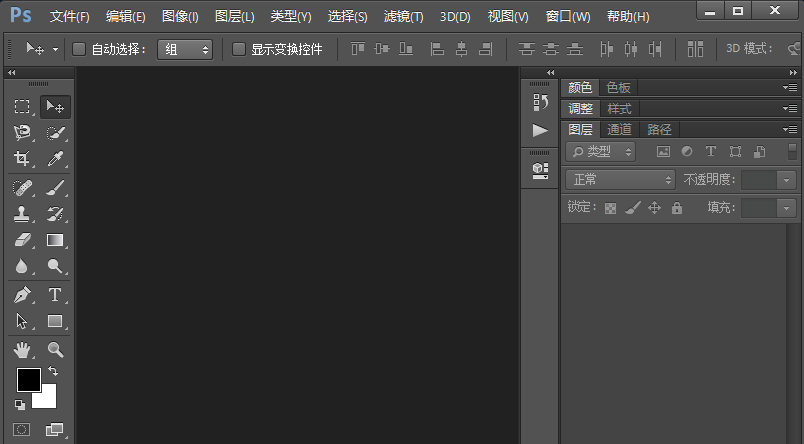The height and width of the screenshot is (444, 804).
Task: Toggle pixel layer filter
Action: [664, 151]
